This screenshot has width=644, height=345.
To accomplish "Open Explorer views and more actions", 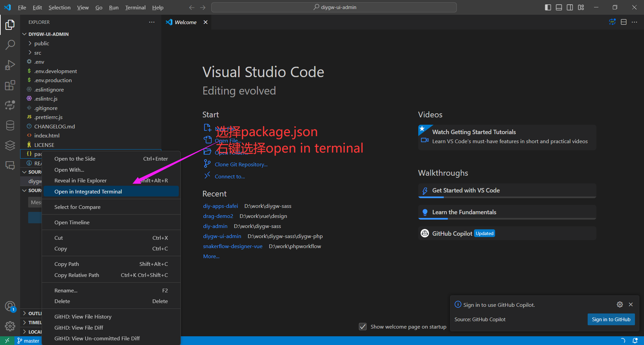I will [x=152, y=22].
